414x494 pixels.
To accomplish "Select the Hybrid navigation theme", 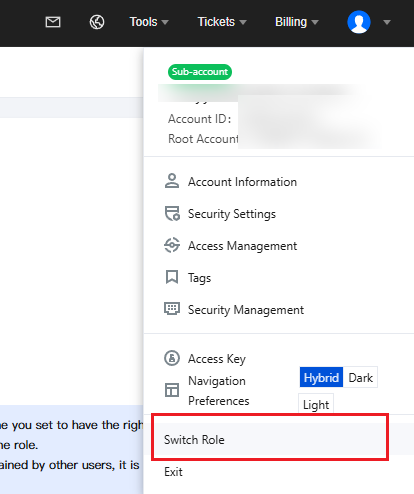I will 321,378.
